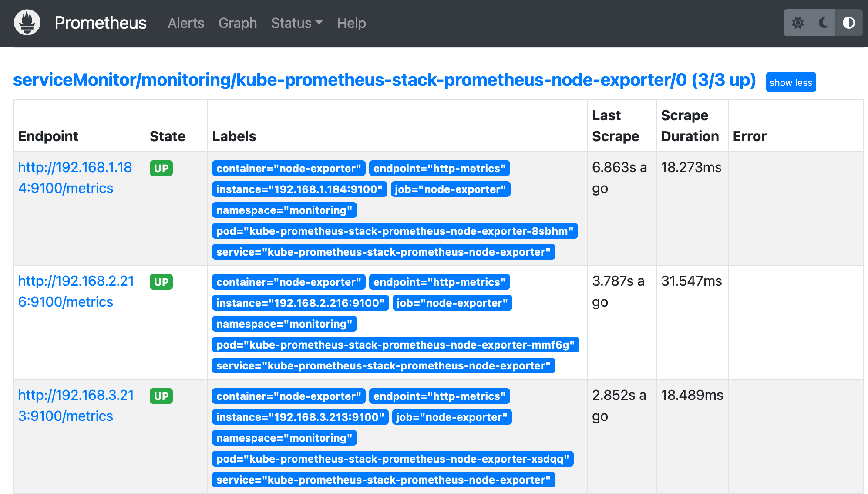
Task: Switch to dark theme moon icon
Action: tap(823, 23)
